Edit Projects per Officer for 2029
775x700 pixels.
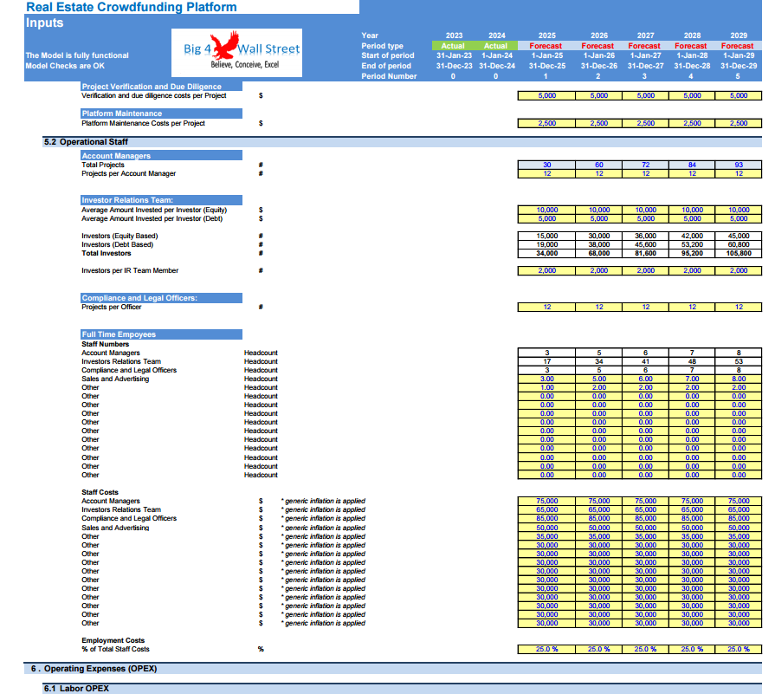click(x=739, y=307)
